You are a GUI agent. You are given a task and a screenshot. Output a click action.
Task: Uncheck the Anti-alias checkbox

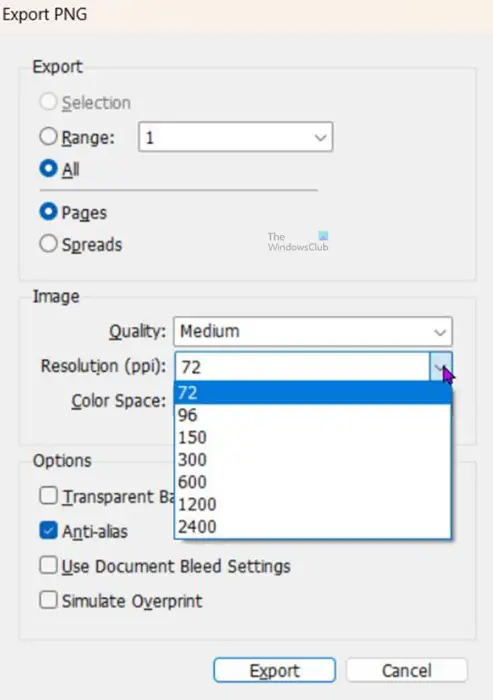tap(48, 530)
